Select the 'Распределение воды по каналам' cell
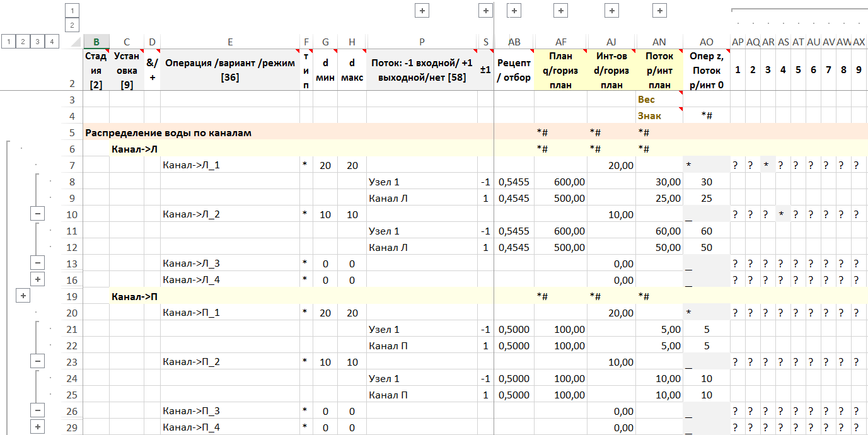Viewport: 868px width, 435px height. (x=168, y=133)
